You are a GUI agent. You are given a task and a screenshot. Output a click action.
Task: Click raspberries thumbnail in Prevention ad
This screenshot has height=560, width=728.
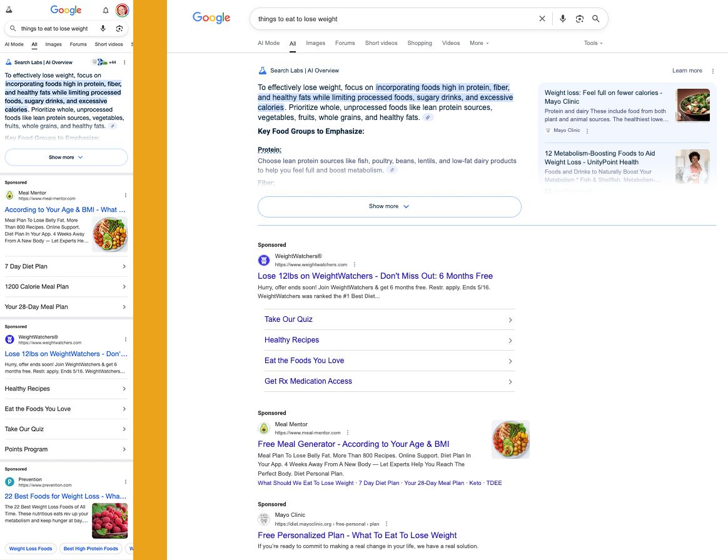109,521
